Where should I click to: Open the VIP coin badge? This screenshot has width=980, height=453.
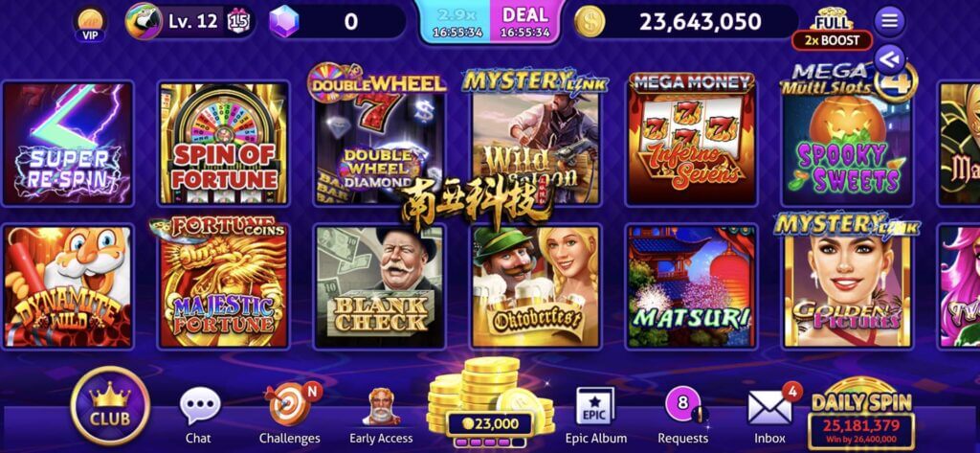coord(90,24)
